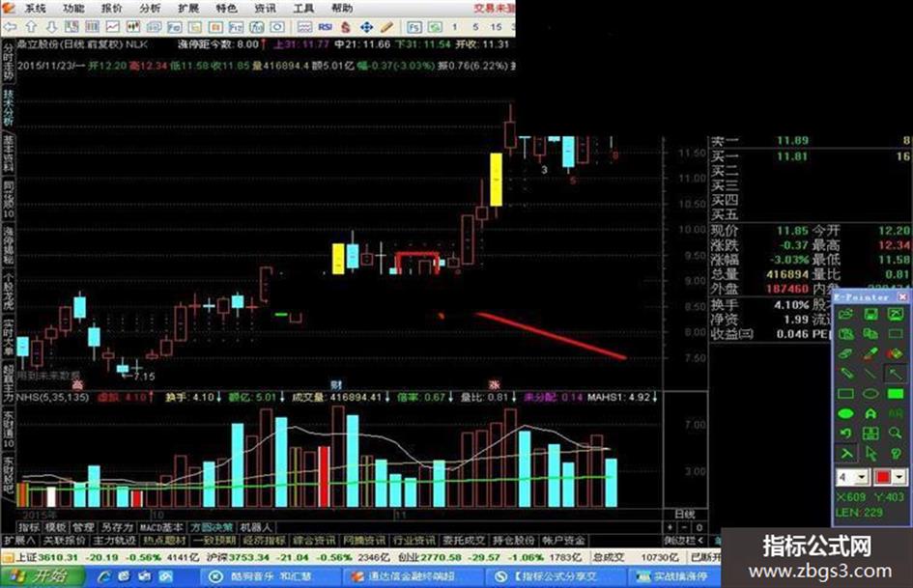Open the line width 4 dropdown
The image size is (913, 588).
[863, 477]
